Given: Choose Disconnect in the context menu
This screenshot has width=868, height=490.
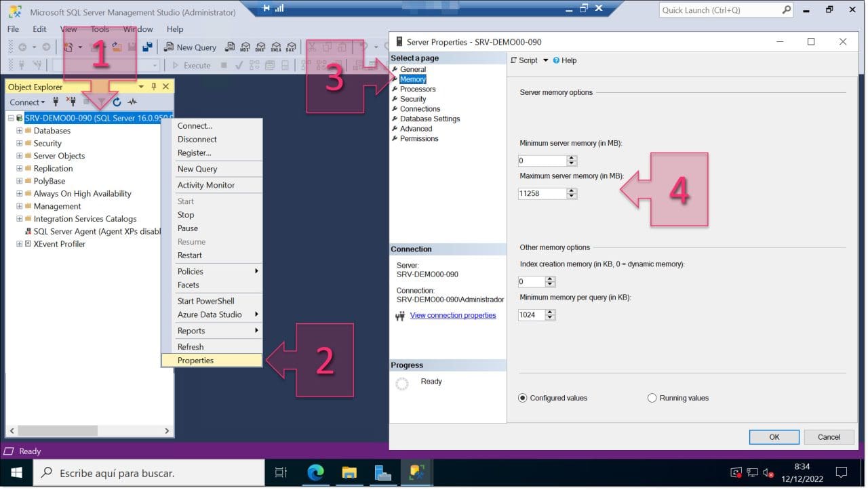Looking at the screenshot, I should (x=212, y=140).
